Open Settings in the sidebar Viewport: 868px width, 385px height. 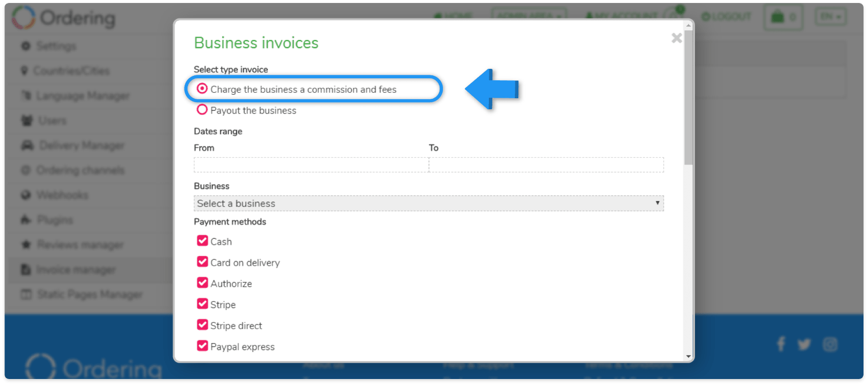click(56, 46)
